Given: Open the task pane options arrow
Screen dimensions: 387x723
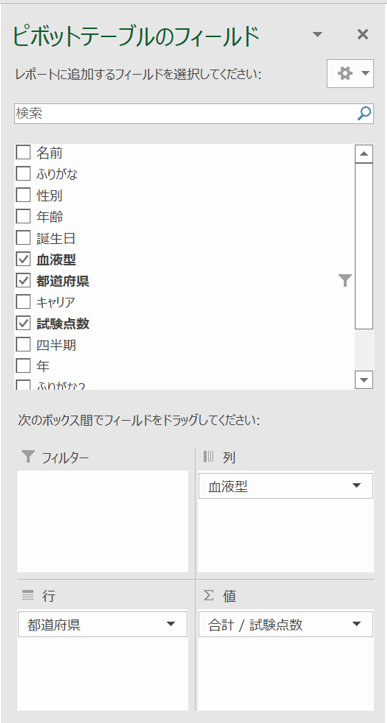Looking at the screenshot, I should (x=317, y=35).
